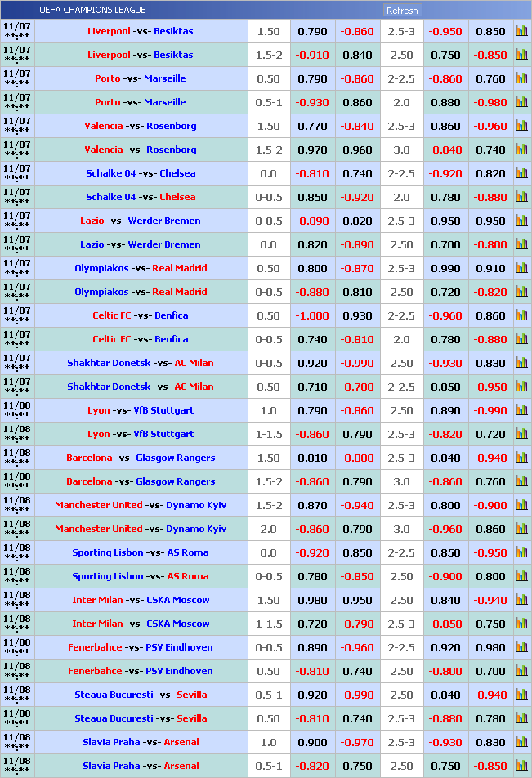Open chart icon for Olympiakos-Real Madrid 0.50 handicap row

coord(521,268)
